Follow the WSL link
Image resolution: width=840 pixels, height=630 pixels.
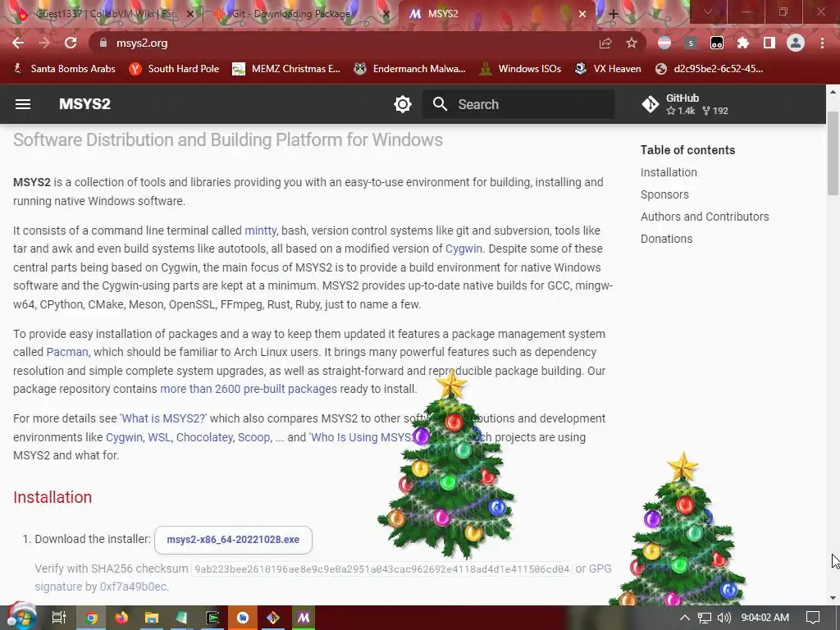159,437
